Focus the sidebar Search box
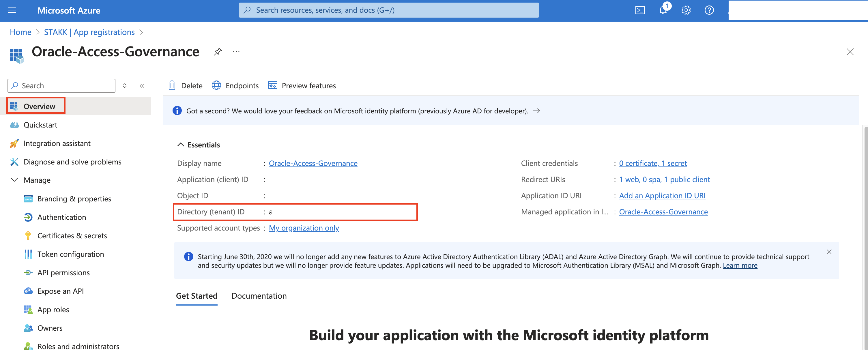Viewport: 868px width, 350px height. (x=61, y=85)
